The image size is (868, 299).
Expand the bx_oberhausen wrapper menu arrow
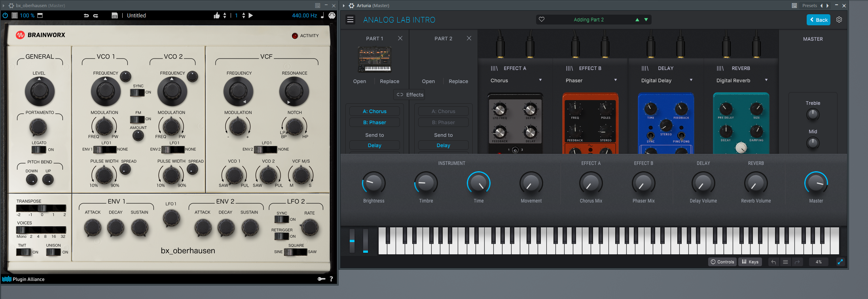coord(4,6)
